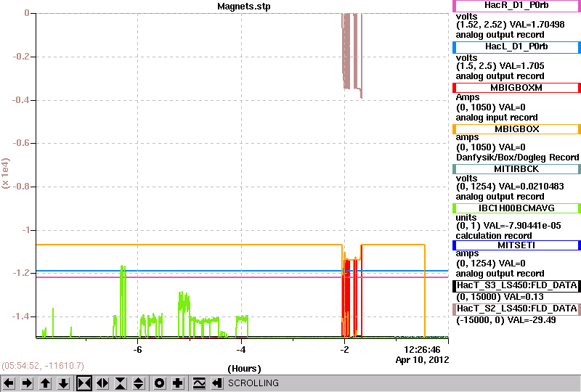Select the HacT_S2_LS450:FLD_DATA legend
This screenshot has height=392, width=581.
pos(516,309)
